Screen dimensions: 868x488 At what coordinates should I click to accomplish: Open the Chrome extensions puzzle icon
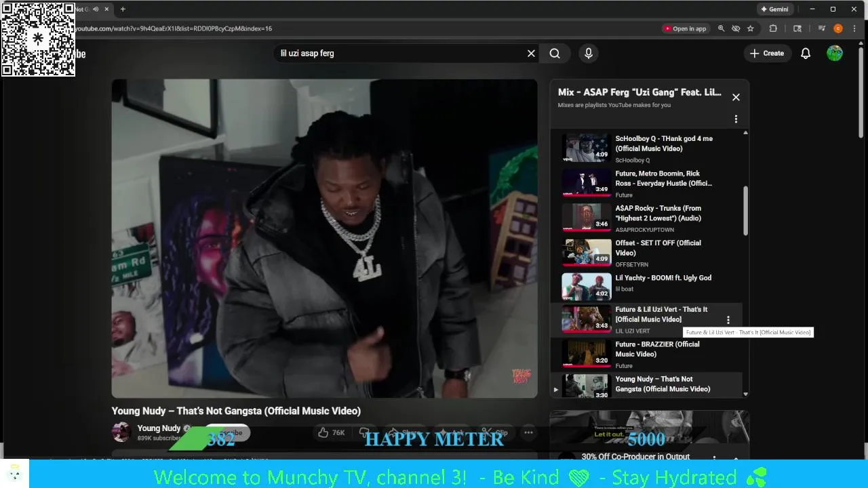(x=773, y=28)
